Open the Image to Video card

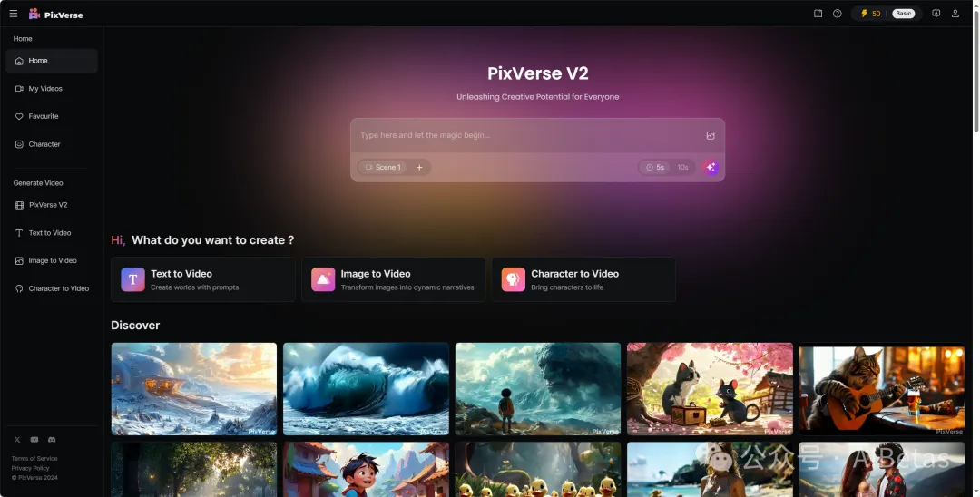click(x=393, y=279)
